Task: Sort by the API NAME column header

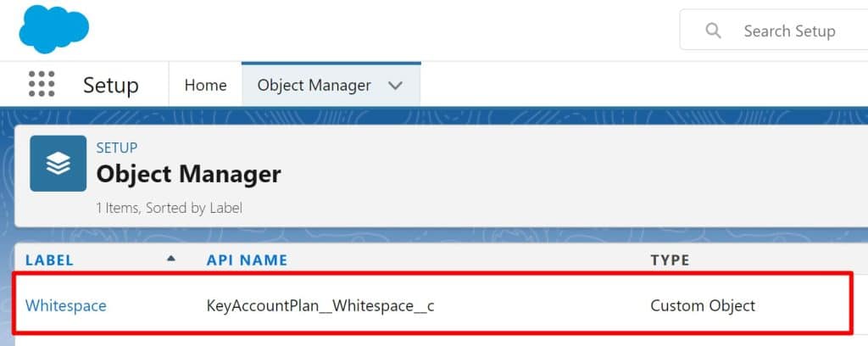Action: tap(247, 259)
